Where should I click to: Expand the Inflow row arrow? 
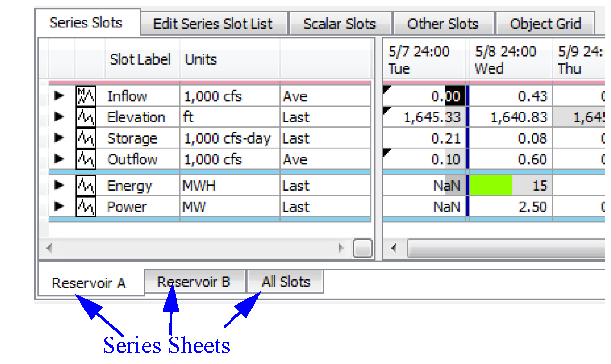[x=59, y=96]
